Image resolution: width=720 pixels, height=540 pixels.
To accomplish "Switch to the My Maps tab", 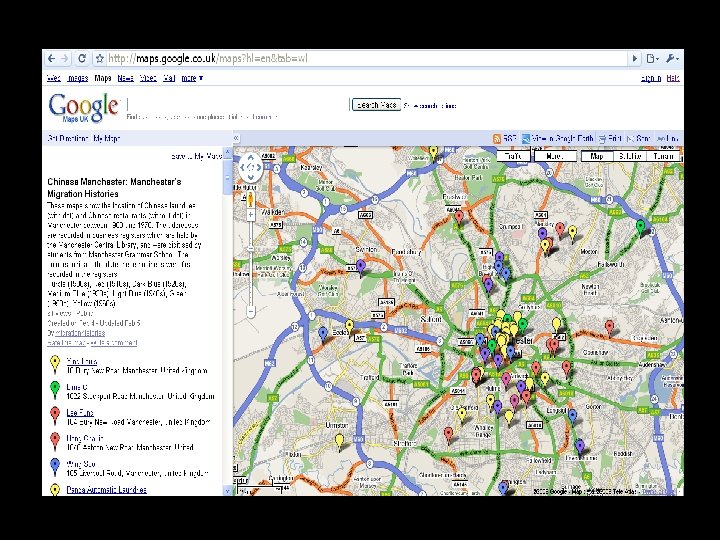I will coord(107,138).
